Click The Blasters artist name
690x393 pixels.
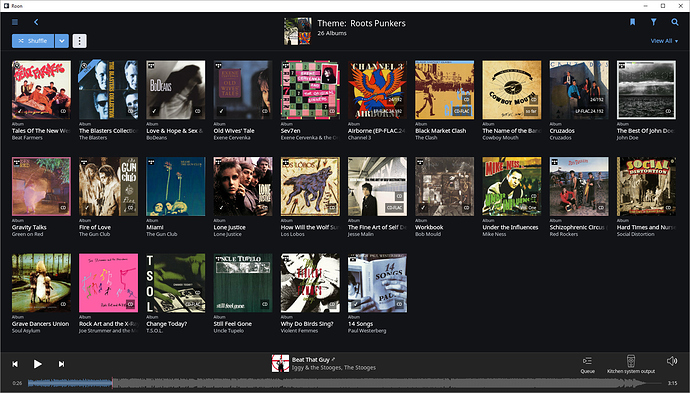93,138
